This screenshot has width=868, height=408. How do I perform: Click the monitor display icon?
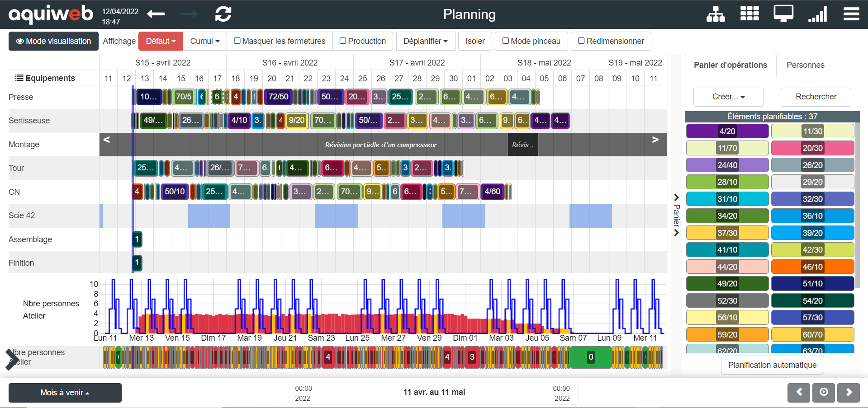[783, 14]
